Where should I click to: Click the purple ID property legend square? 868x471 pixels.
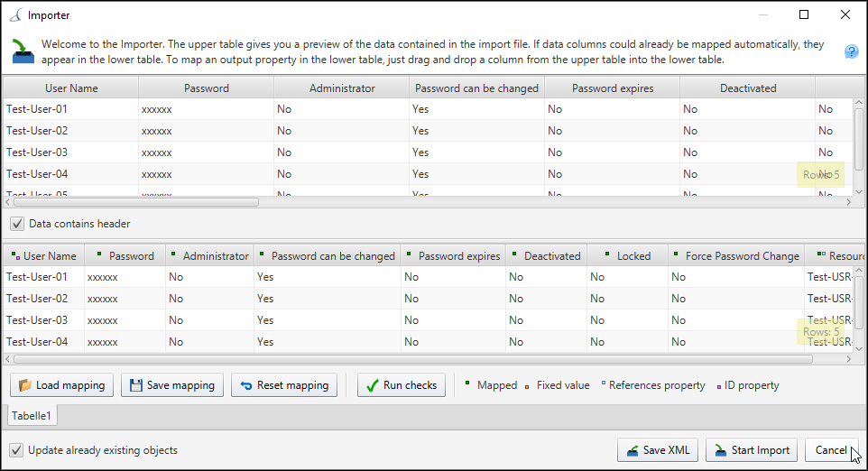click(719, 387)
